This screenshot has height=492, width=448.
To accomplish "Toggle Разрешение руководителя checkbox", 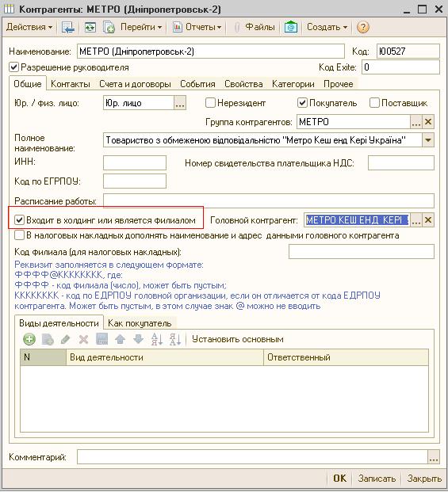I will point(14,67).
